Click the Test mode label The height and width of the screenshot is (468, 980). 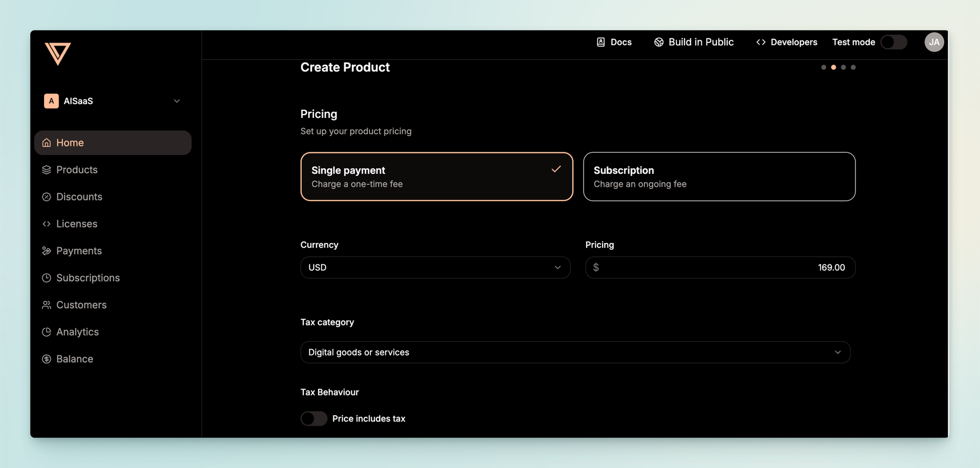point(854,42)
